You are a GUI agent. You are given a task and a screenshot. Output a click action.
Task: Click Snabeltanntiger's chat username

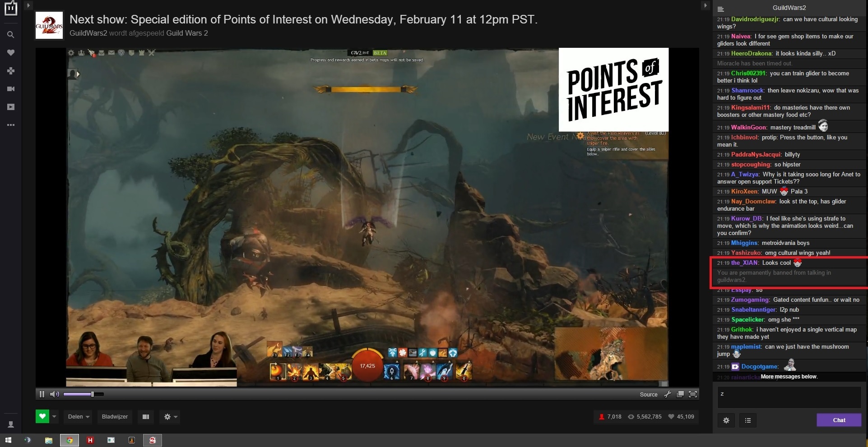click(x=753, y=310)
